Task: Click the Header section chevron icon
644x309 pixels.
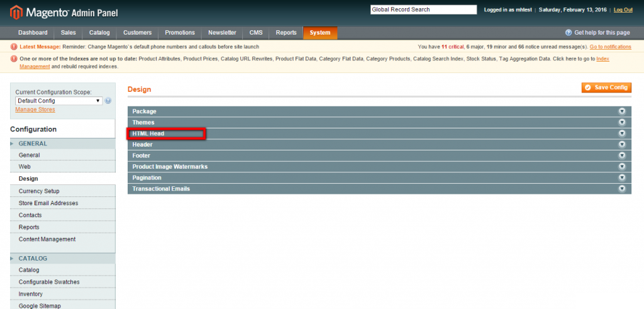Action: 622,145
